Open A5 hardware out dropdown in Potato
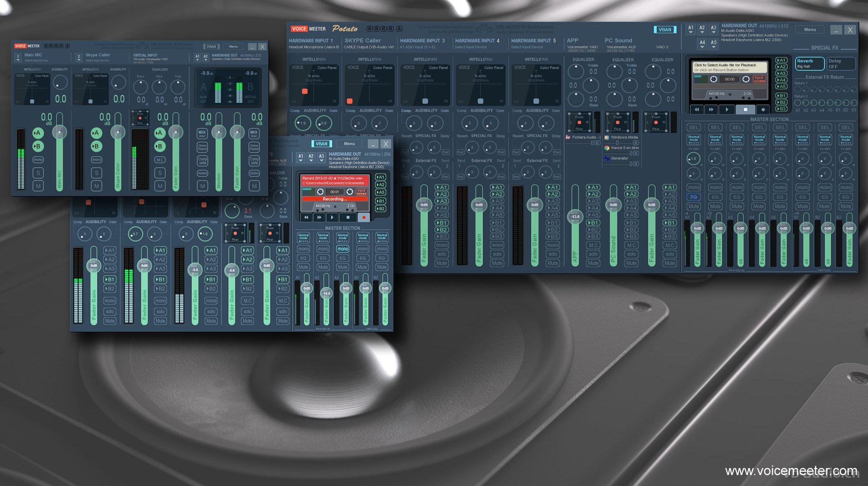 (x=713, y=43)
